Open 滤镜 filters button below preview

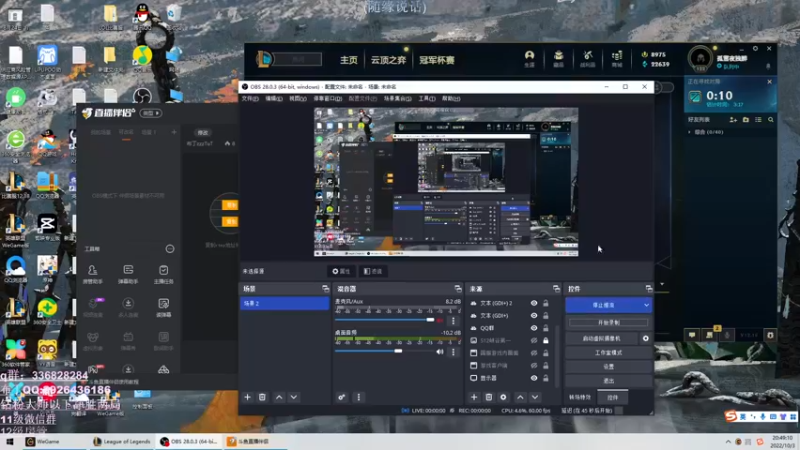coord(373,271)
